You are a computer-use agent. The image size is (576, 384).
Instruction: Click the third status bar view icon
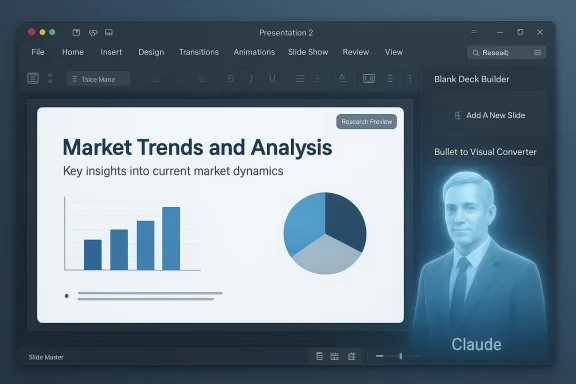pos(352,356)
